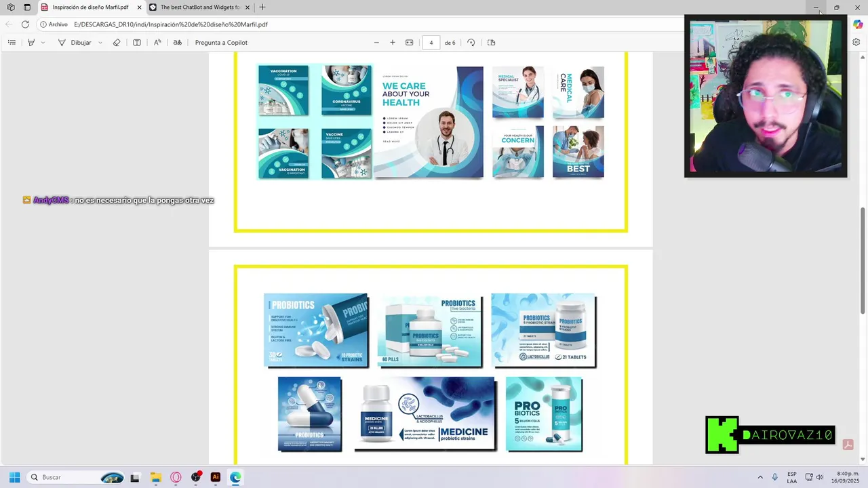The image size is (868, 488).
Task: Open File Explorer from taskbar
Action: click(x=155, y=477)
